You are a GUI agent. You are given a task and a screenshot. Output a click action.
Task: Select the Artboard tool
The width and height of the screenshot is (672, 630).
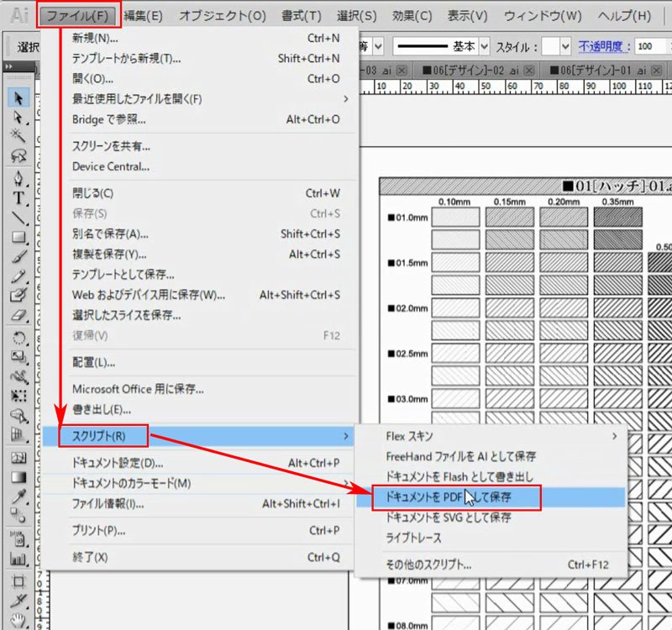[x=18, y=581]
